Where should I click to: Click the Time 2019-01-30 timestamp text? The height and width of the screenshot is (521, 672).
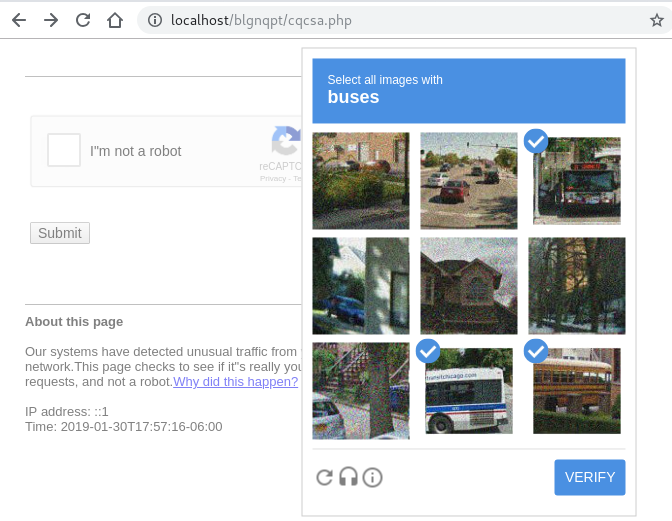pos(124,427)
